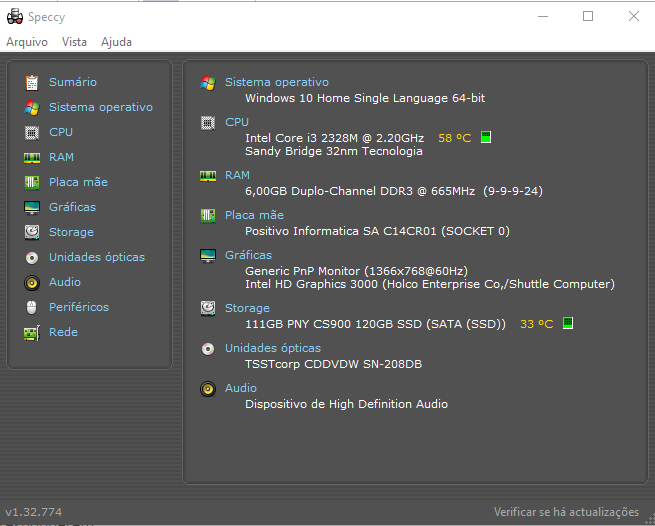Open the Placa mãe motherboard icon in sidebar
The width and height of the screenshot is (655, 526).
pos(32,183)
